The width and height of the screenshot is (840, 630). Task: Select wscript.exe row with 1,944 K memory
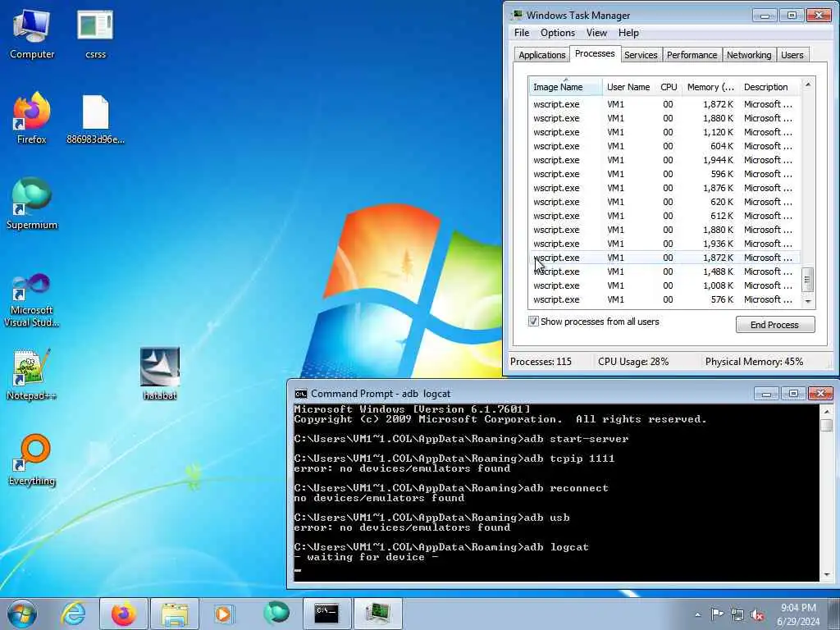(664, 160)
